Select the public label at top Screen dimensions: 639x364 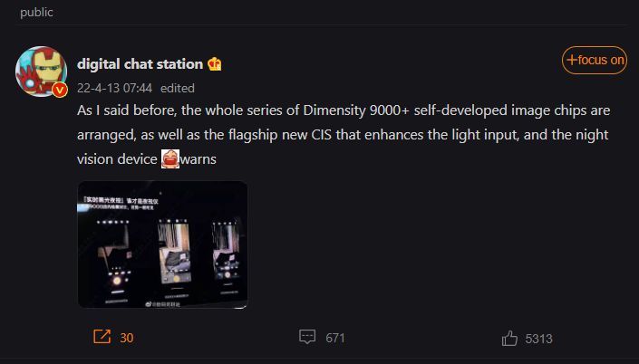(36, 12)
